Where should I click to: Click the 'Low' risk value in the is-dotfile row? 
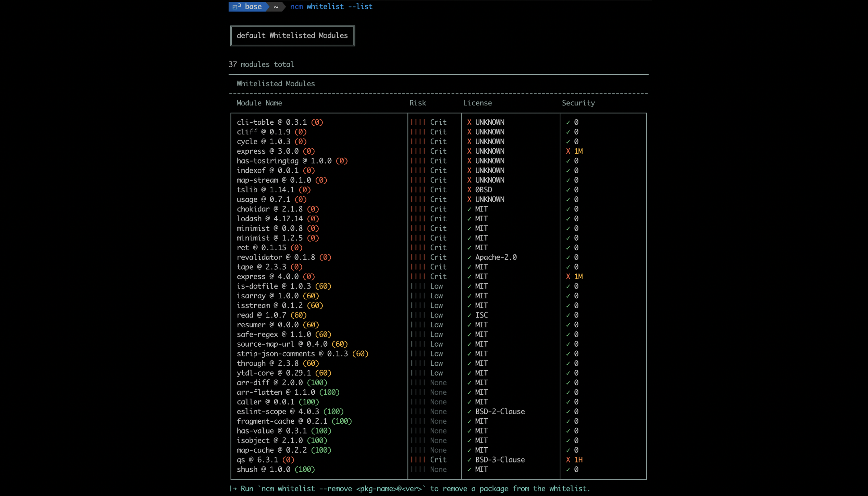click(x=436, y=286)
